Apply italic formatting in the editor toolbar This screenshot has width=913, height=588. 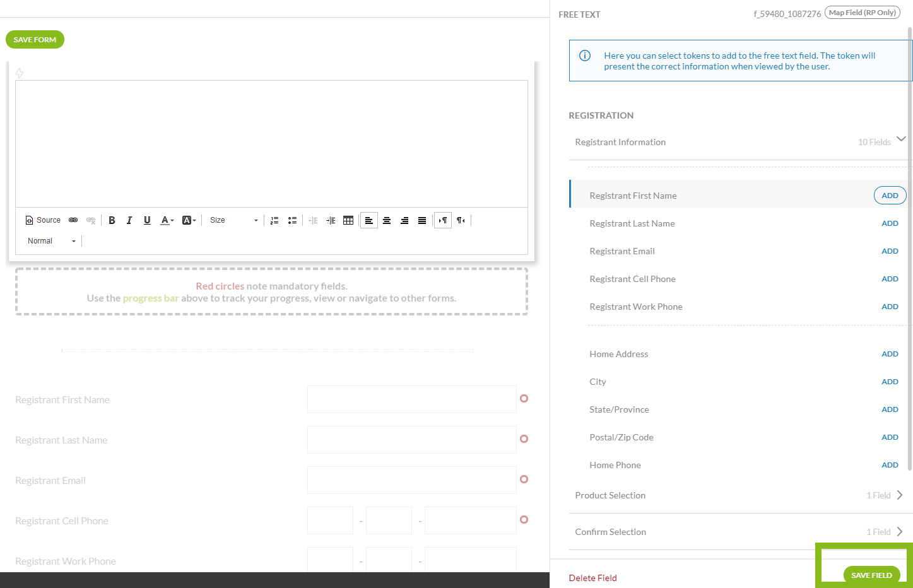coord(129,220)
